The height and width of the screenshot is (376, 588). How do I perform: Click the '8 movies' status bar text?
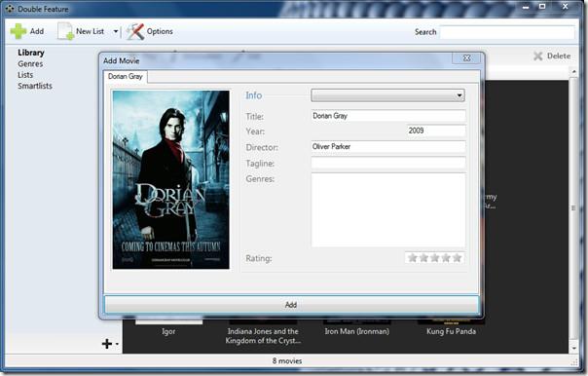pos(287,361)
